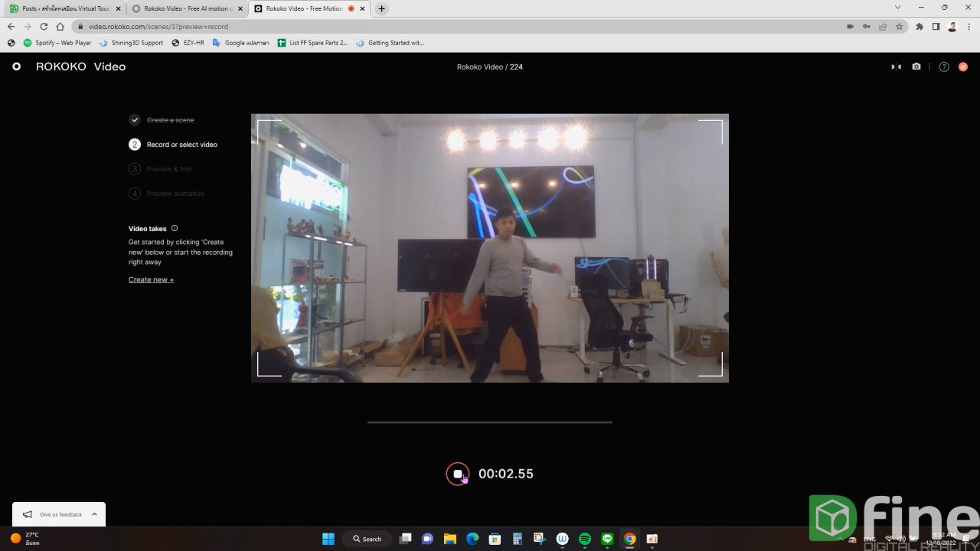The width and height of the screenshot is (980, 551).
Task: Select step 2 Record or select video
Action: pyautogui.click(x=181, y=145)
